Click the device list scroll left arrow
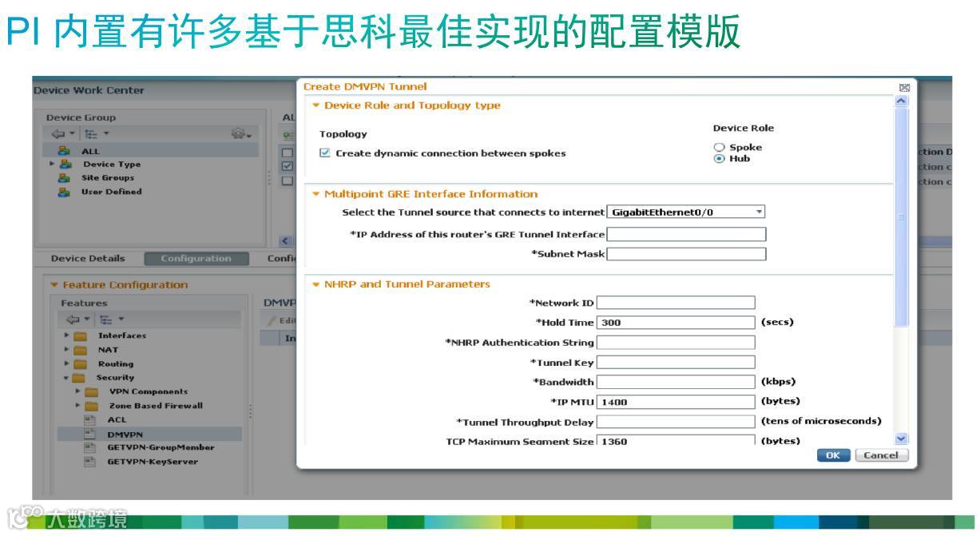 click(x=284, y=241)
